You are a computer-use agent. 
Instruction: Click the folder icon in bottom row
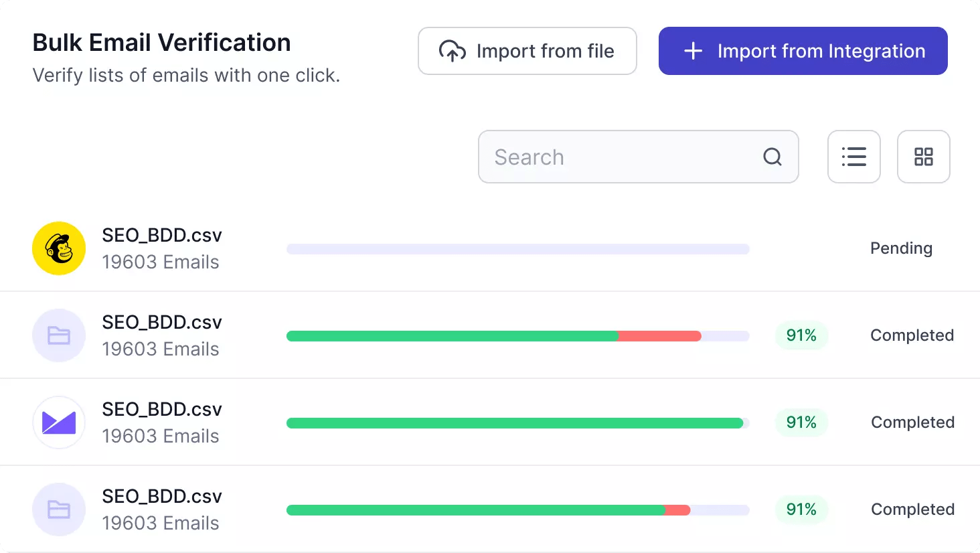[x=59, y=509]
